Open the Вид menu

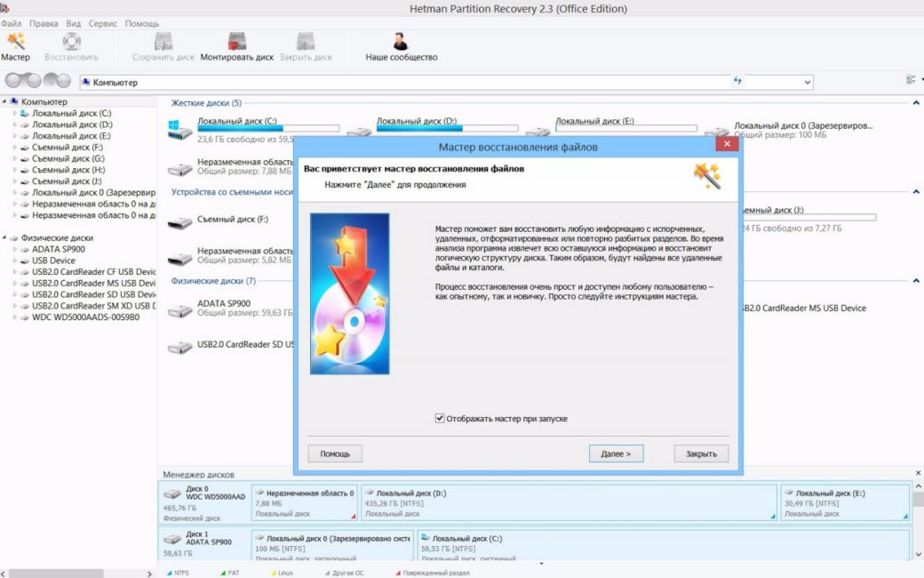[x=73, y=24]
